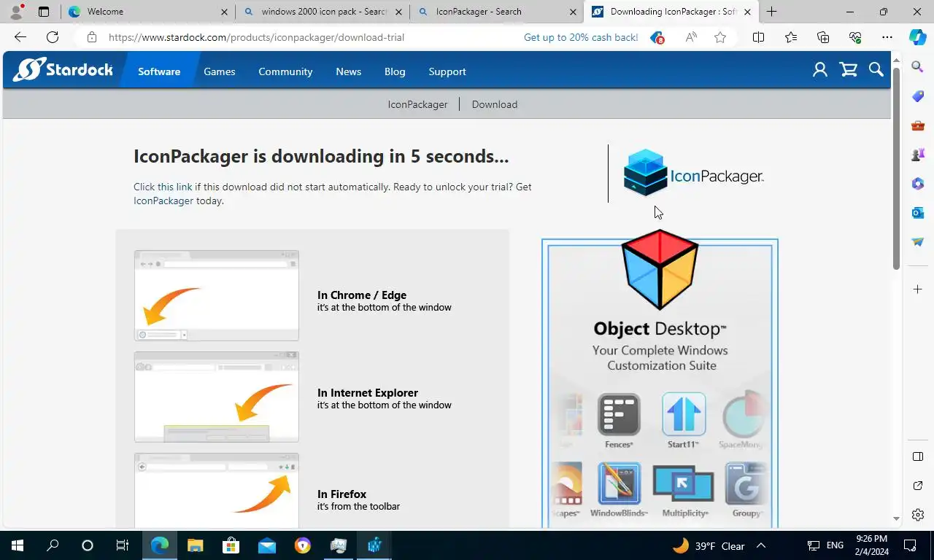Viewport: 934px width, 560px height.
Task: Open the Collections icon
Action: (x=823, y=37)
